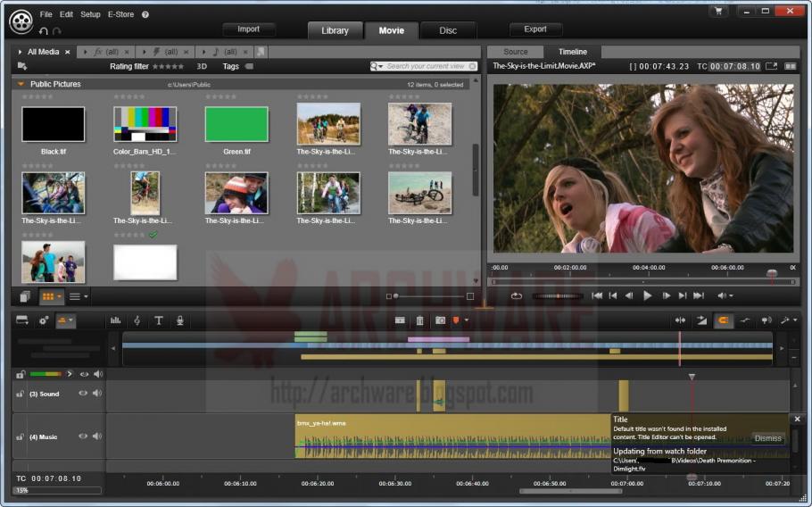The width and height of the screenshot is (812, 507).
Task: Take a snapshot with the camera icon
Action: (440, 320)
